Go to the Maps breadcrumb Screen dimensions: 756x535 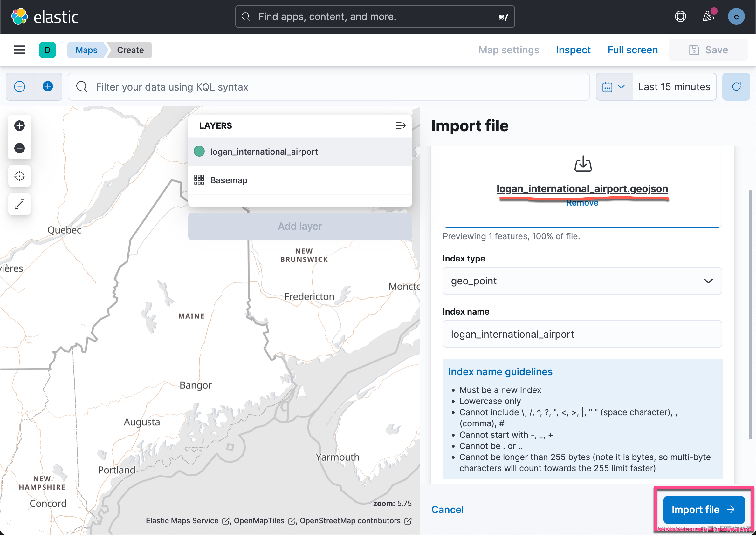[x=86, y=50]
